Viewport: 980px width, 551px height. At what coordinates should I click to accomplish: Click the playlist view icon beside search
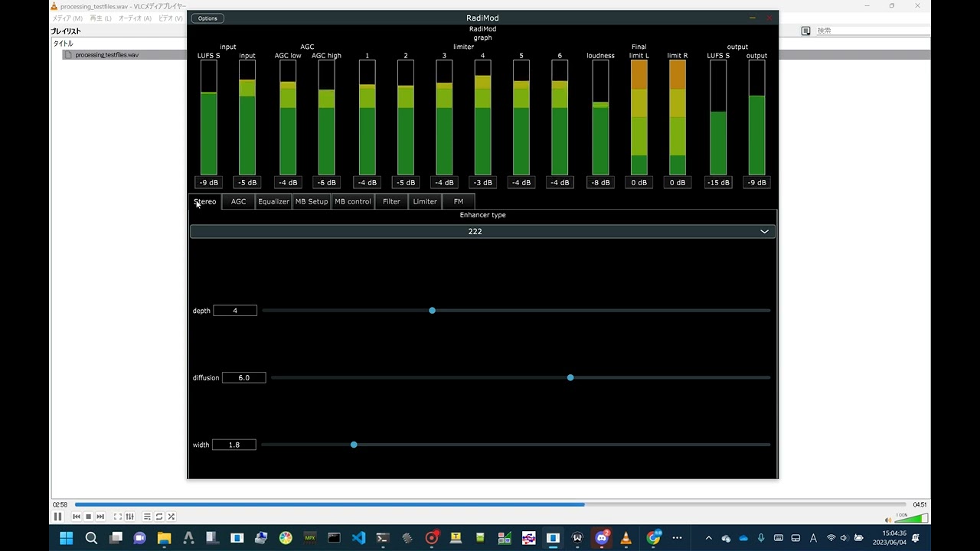pyautogui.click(x=805, y=31)
